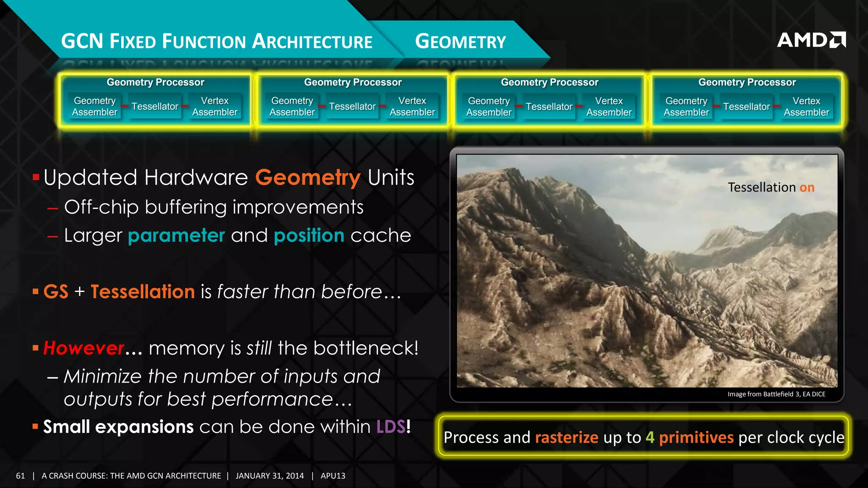Image resolution: width=868 pixels, height=488 pixels.
Task: Click the teal word parameter
Action: 176,236
